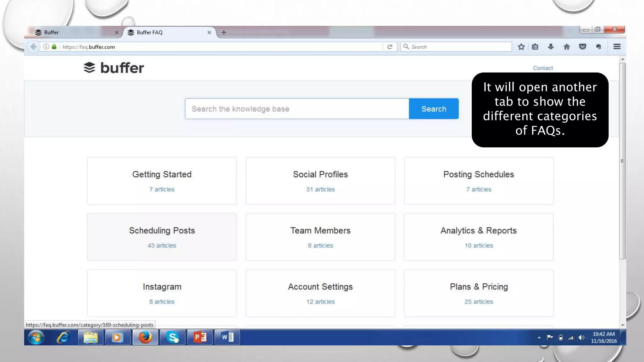Select the Buffer FAQ tab

[x=170, y=32]
